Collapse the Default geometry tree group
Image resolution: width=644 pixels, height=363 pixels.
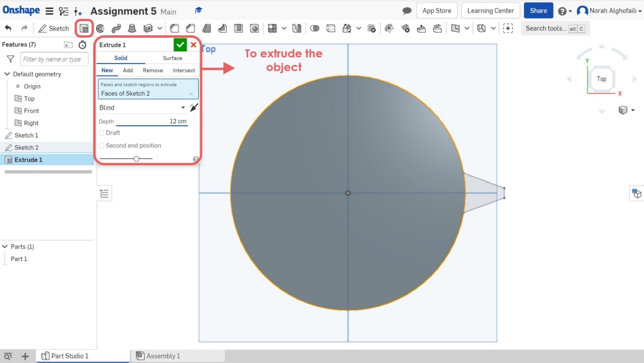click(x=7, y=74)
